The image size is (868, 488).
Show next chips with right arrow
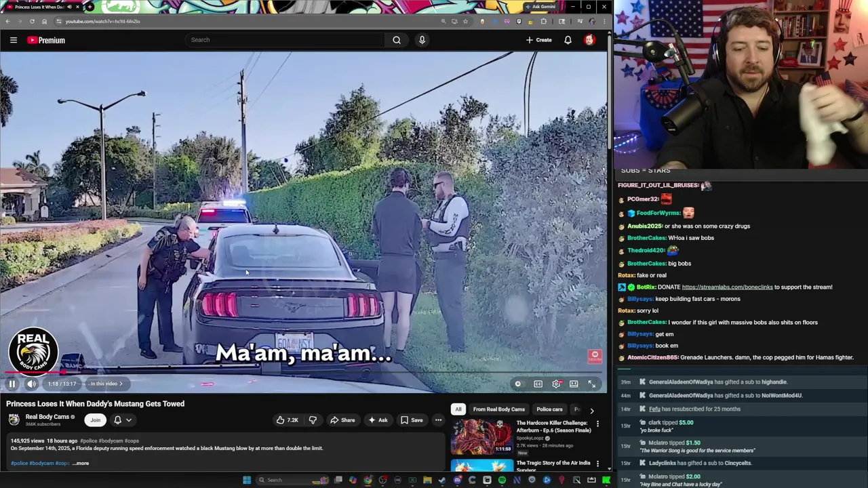(x=591, y=410)
